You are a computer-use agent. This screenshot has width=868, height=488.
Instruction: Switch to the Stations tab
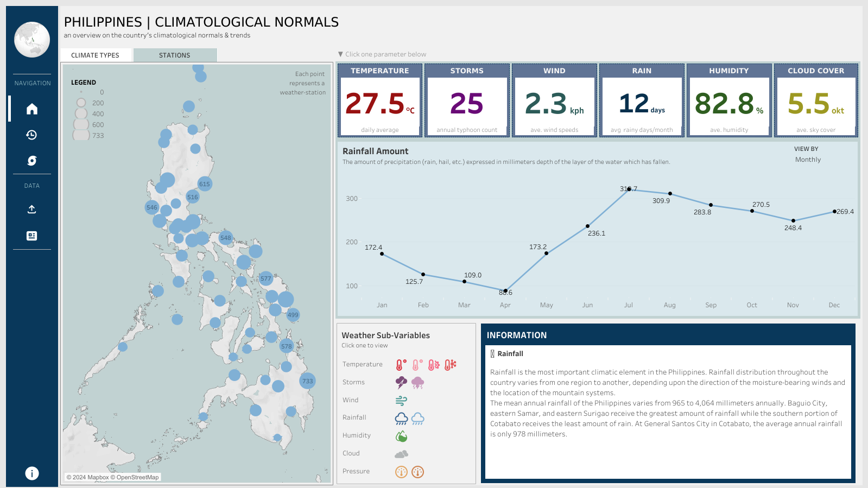(x=175, y=55)
